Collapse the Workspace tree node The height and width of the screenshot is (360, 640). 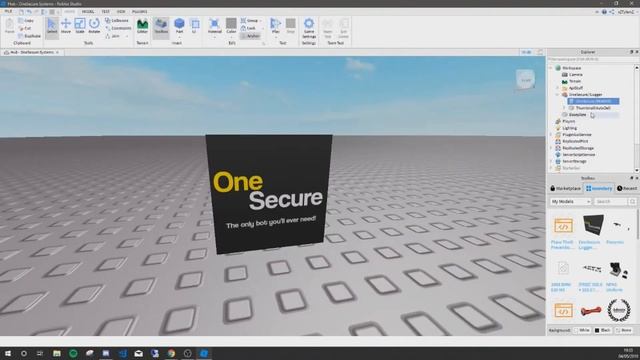[551, 68]
